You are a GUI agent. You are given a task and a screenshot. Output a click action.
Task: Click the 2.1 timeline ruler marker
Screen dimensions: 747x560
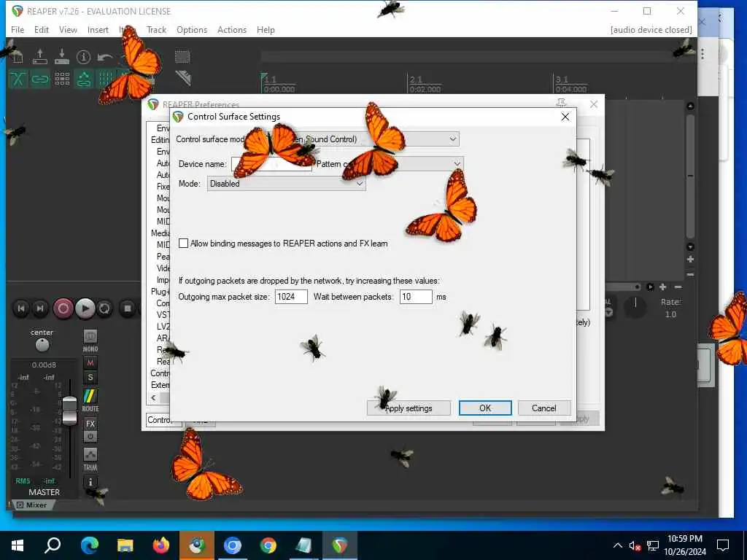pos(416,79)
